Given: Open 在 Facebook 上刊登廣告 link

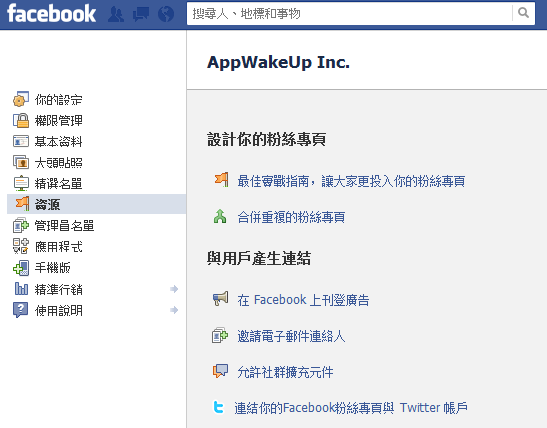Looking at the screenshot, I should tap(303, 300).
